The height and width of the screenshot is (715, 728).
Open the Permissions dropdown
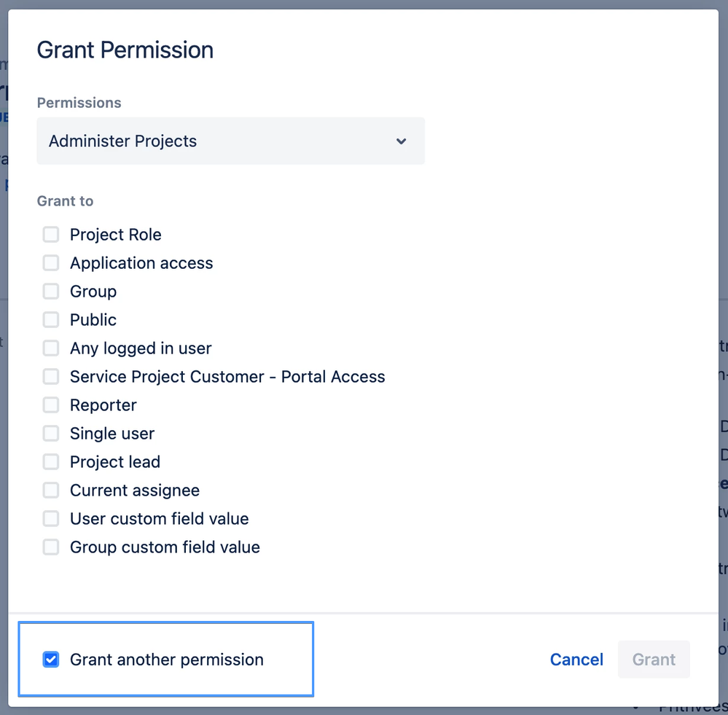coord(230,141)
